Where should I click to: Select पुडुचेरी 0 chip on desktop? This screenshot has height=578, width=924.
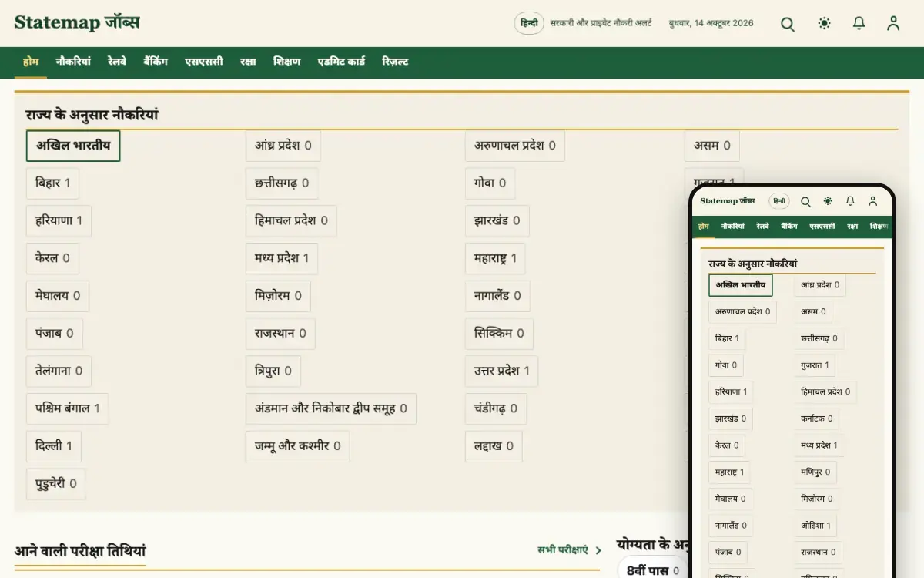(56, 486)
